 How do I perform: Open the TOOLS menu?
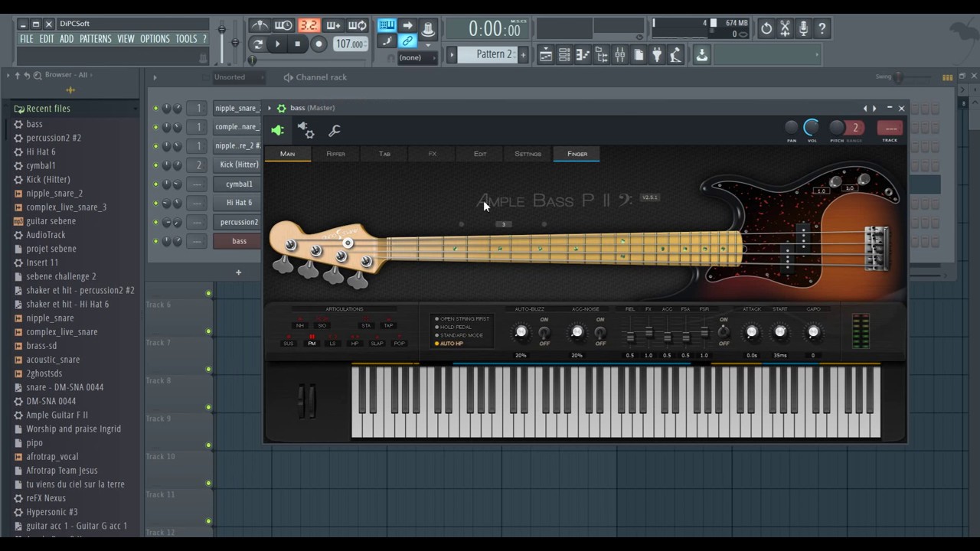pyautogui.click(x=186, y=39)
